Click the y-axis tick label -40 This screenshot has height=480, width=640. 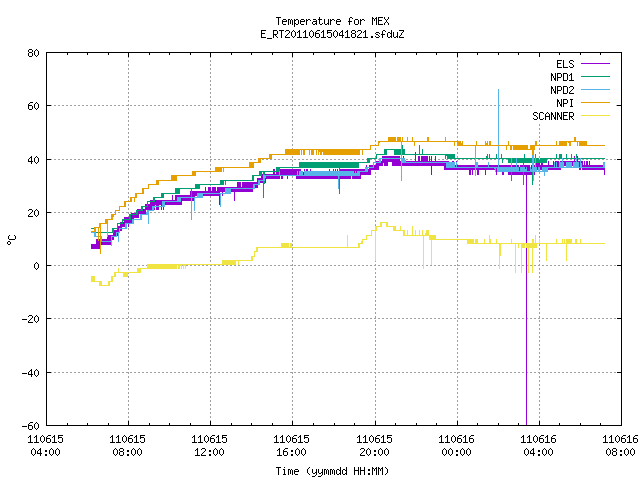point(31,373)
